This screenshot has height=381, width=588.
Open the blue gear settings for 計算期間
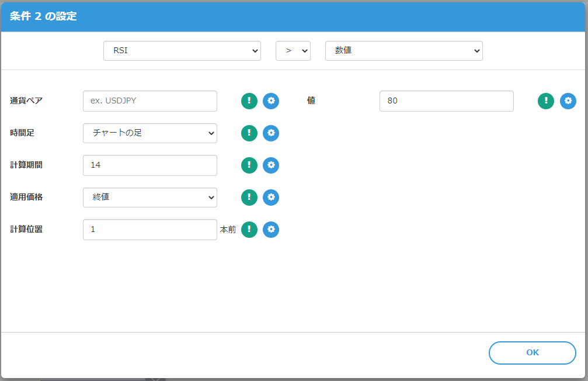click(271, 165)
